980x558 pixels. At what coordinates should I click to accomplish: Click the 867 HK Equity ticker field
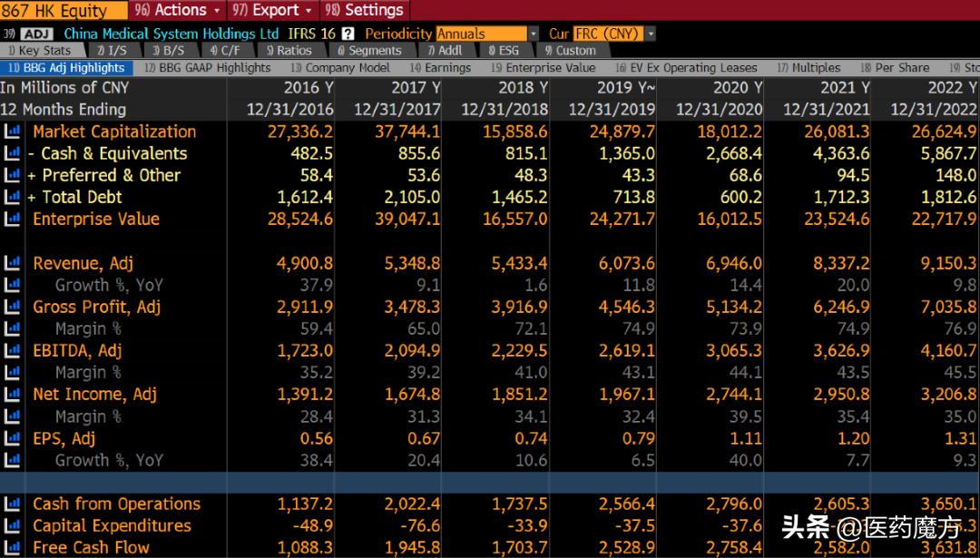pos(54,11)
